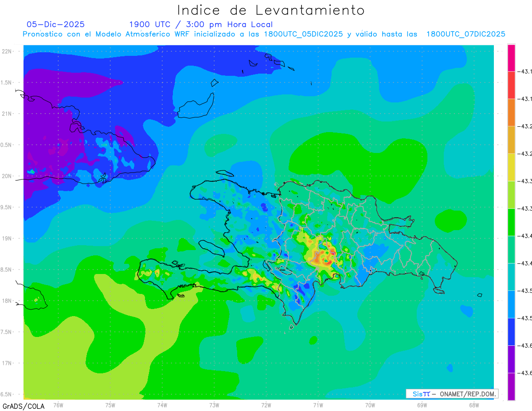
Task: Select the orange color bar segment
Action: pyautogui.click(x=511, y=113)
